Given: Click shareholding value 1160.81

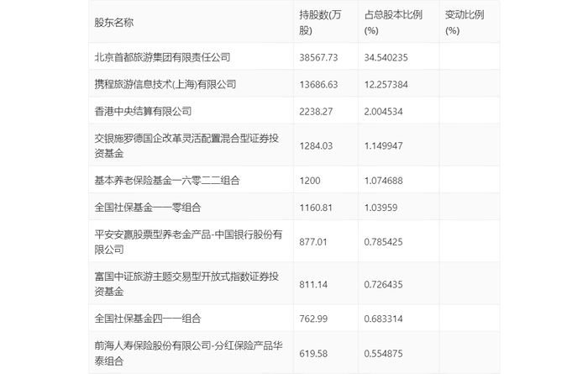Looking at the screenshot, I should point(316,208).
